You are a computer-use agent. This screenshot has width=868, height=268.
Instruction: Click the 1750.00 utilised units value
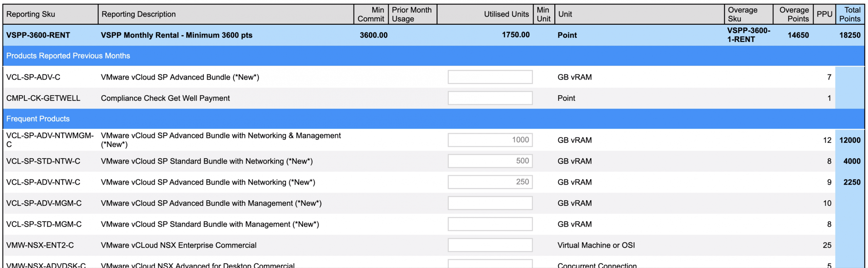516,35
